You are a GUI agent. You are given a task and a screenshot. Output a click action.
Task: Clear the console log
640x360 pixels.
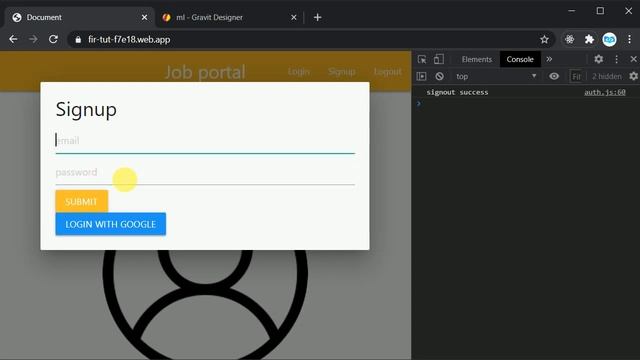coord(439,76)
